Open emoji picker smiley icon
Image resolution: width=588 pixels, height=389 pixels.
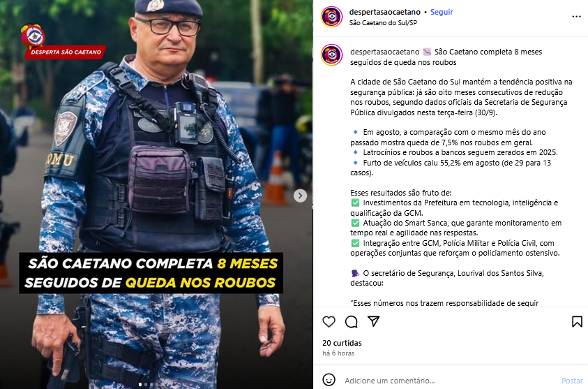(329, 380)
